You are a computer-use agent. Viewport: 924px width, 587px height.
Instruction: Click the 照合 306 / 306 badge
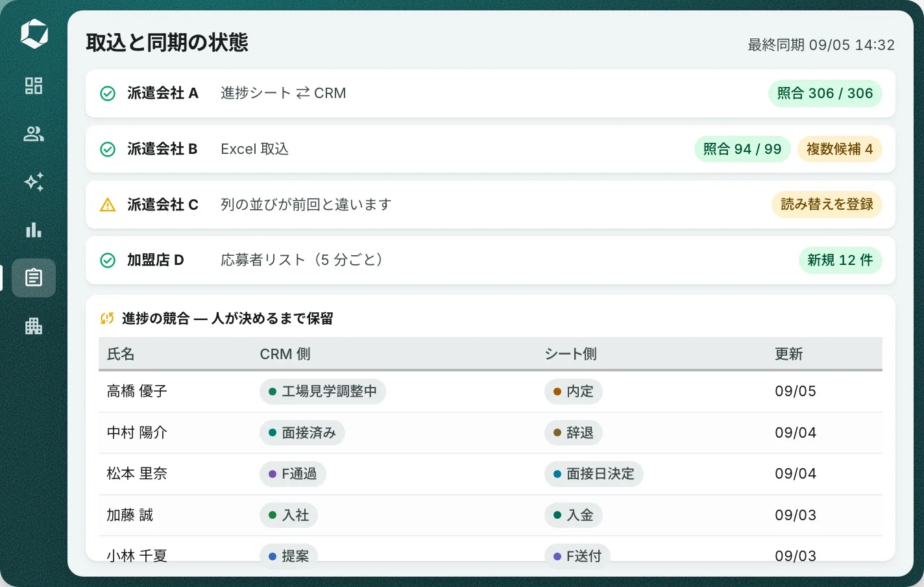[825, 94]
